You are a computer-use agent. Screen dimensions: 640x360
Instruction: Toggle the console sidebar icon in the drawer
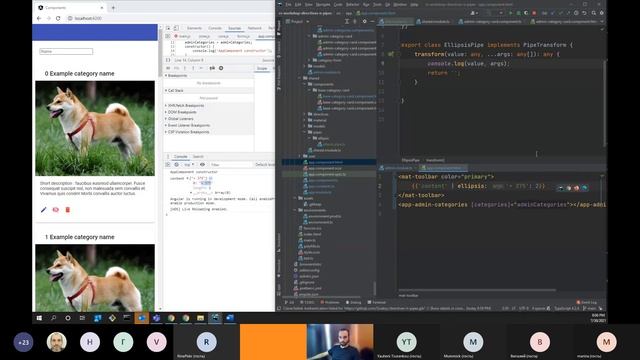tap(168, 164)
